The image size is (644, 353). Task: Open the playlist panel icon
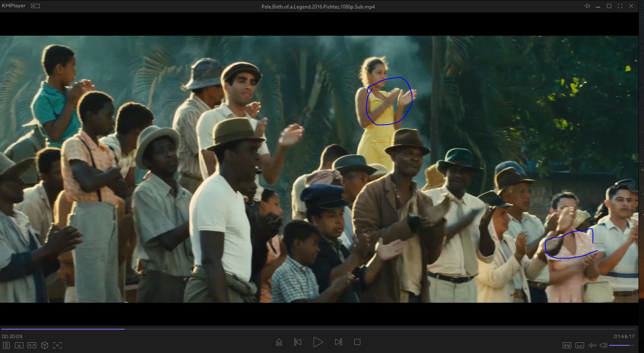tap(6, 345)
